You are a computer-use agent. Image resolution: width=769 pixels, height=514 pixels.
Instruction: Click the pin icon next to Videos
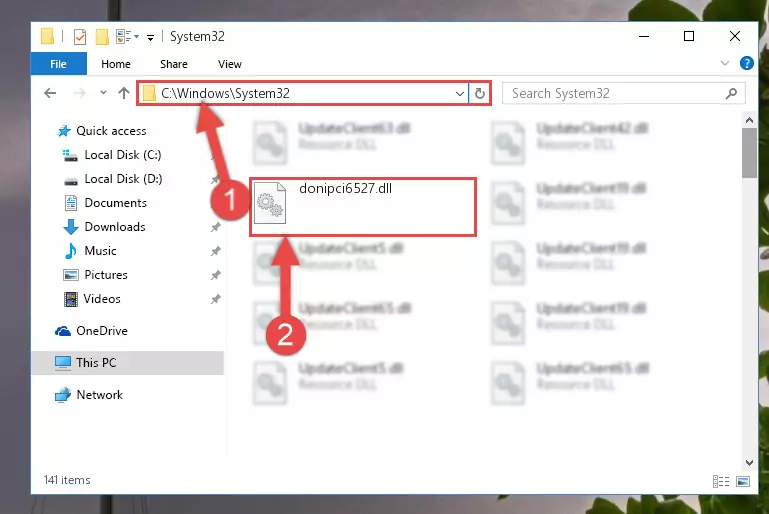215,299
